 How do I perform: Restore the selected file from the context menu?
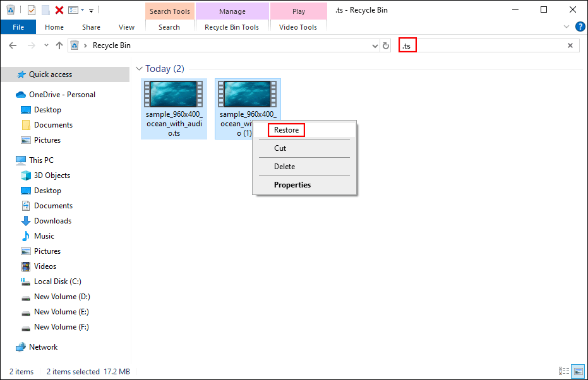tap(286, 130)
